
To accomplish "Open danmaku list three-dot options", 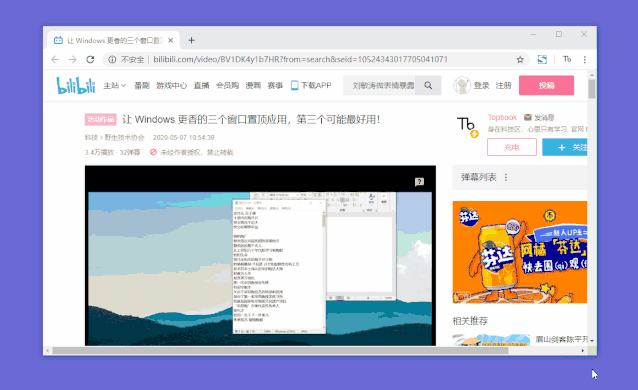I will (x=506, y=177).
